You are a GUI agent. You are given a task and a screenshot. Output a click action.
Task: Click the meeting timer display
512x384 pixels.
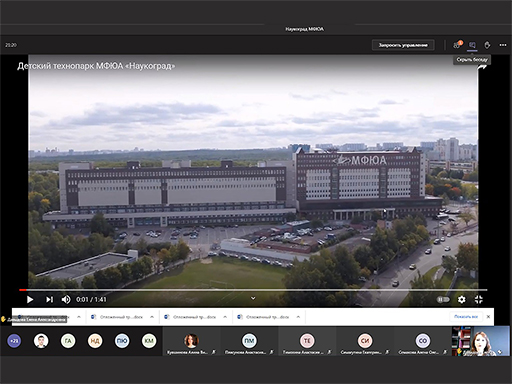[11, 45]
